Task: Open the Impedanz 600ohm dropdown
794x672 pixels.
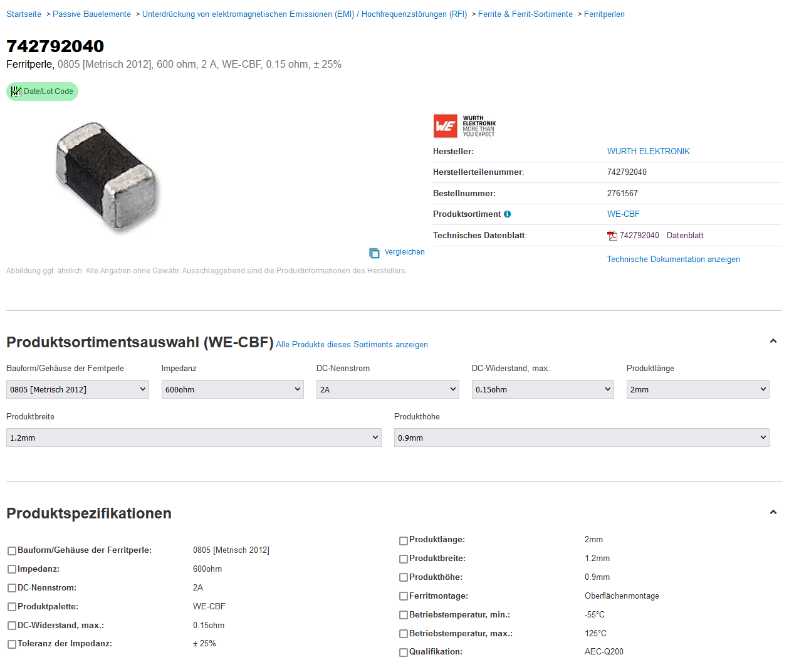Action: (232, 389)
